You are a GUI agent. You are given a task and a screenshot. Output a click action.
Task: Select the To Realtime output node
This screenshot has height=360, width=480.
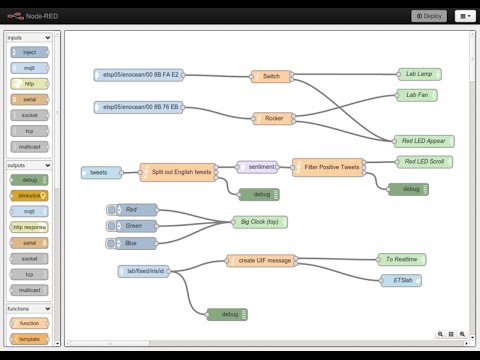pos(402,259)
